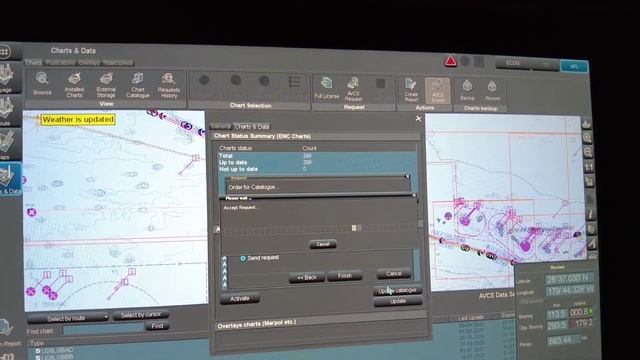Open the Charts & Data dialog tab
The image size is (640, 360).
click(x=252, y=127)
